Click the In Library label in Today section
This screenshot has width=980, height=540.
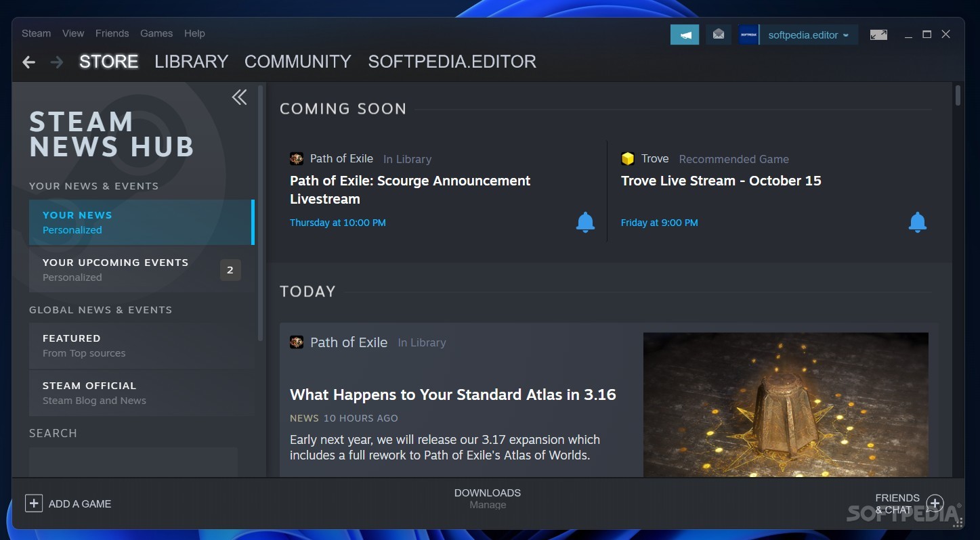(x=422, y=343)
